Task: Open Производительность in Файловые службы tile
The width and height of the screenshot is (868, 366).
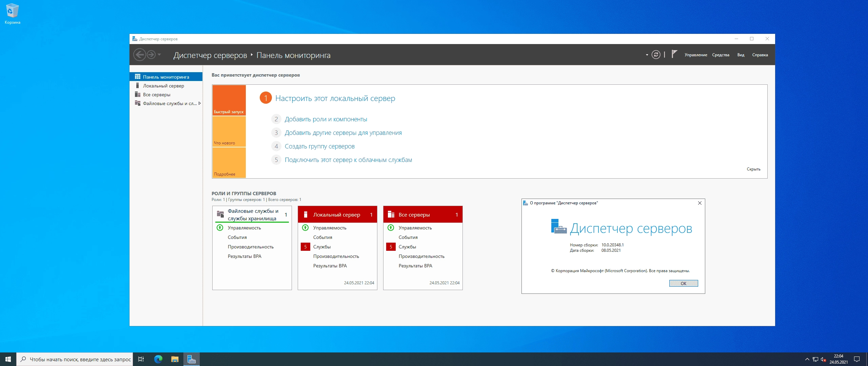Action: tap(251, 247)
